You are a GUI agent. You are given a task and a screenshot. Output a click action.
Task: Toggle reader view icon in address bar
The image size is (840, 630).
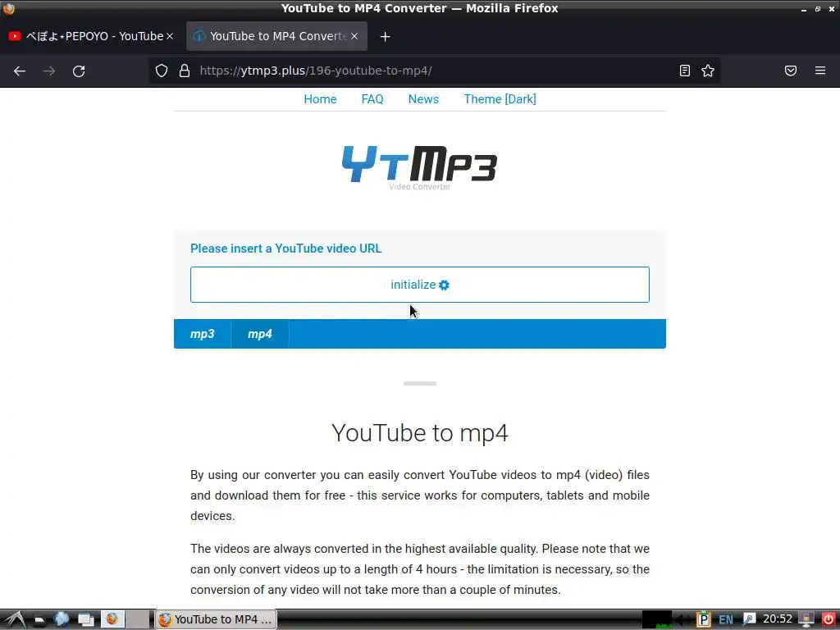click(x=685, y=71)
